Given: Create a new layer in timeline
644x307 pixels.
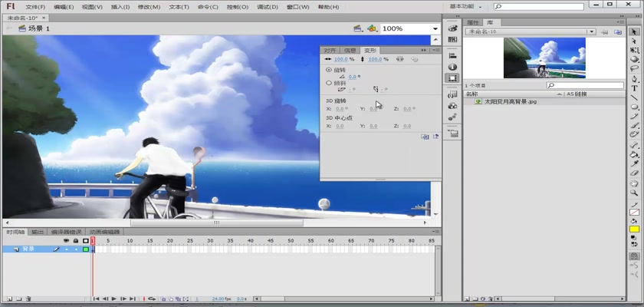Looking at the screenshot, I should (9, 299).
